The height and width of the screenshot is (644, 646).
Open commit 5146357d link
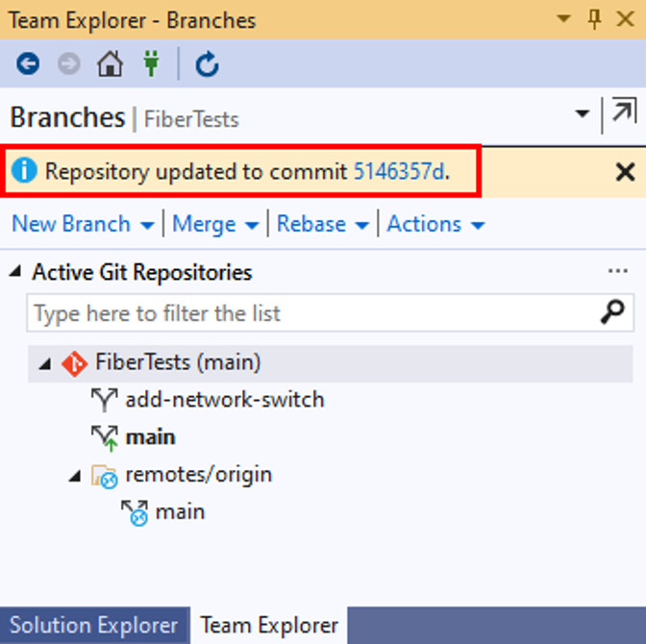pyautogui.click(x=400, y=171)
